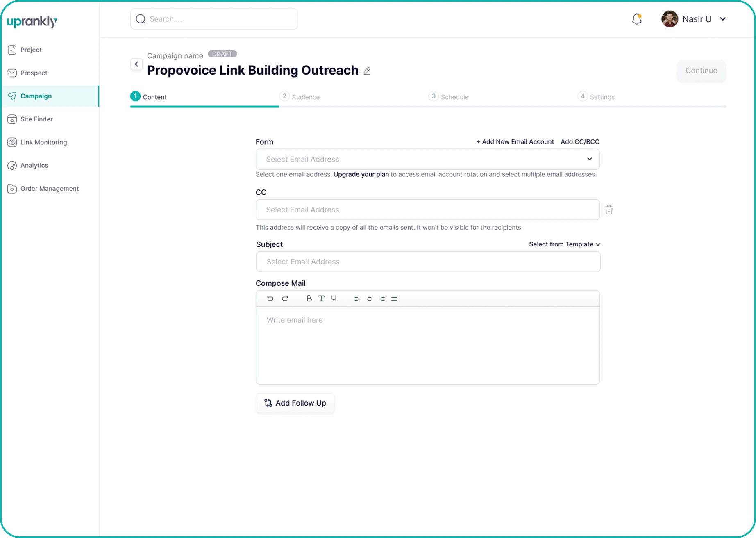Click Propovoice Link Building Outreach title
Image resolution: width=756 pixels, height=538 pixels.
[x=252, y=71]
